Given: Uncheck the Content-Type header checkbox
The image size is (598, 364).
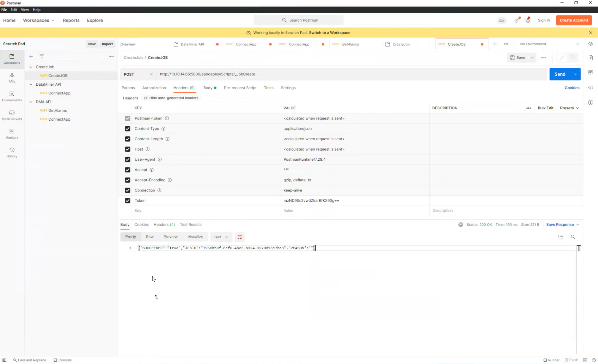Looking at the screenshot, I should tap(128, 129).
